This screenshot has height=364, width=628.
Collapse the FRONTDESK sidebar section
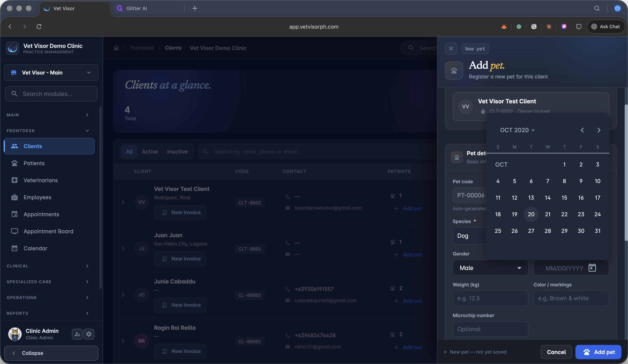[48, 131]
